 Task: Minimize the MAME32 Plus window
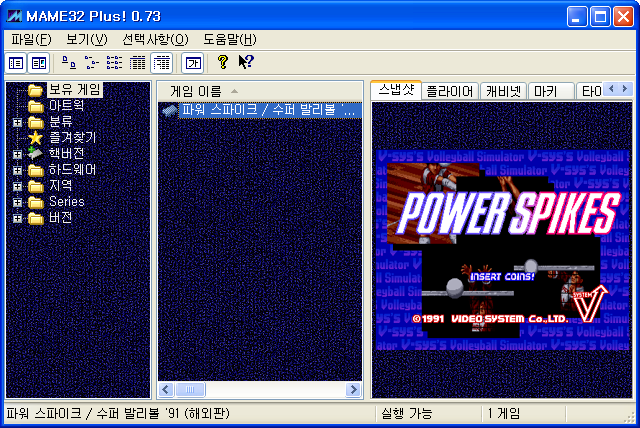pos(577,17)
